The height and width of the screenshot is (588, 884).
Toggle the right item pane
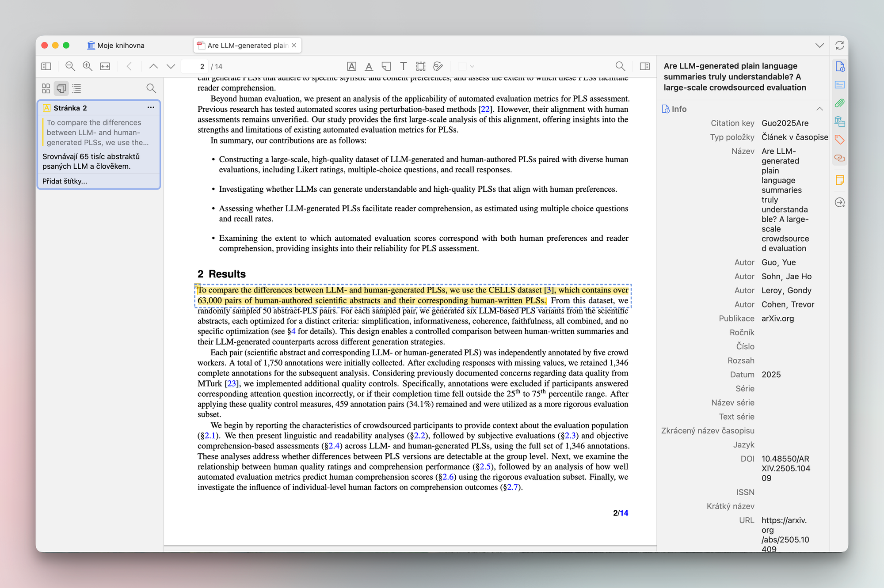(x=644, y=66)
